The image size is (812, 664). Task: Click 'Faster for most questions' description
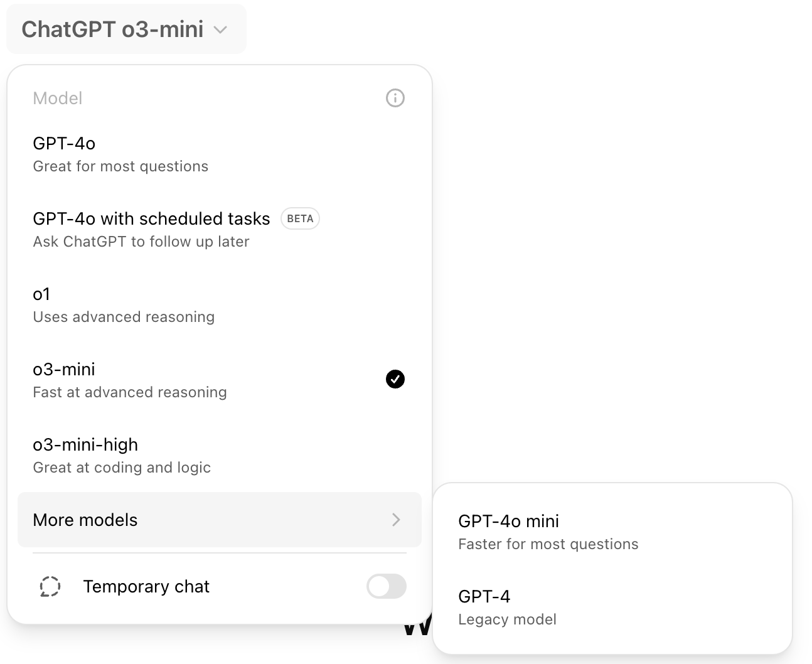pyautogui.click(x=548, y=544)
